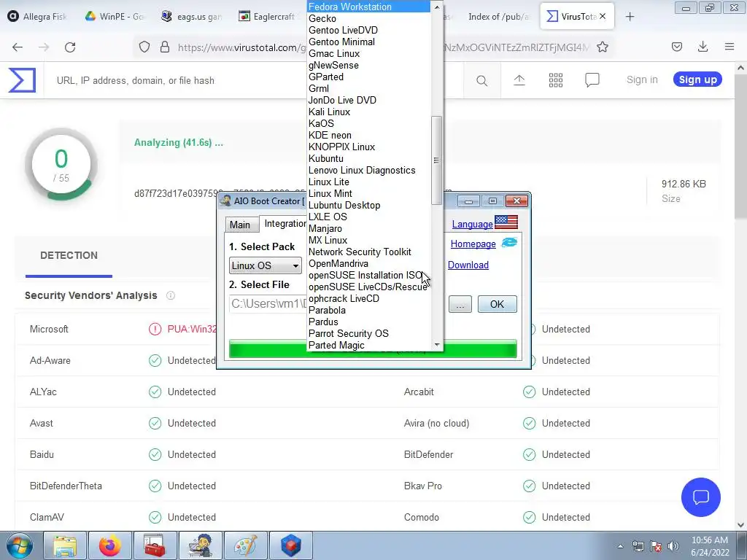Click the search magnifier icon on VirusTotal
This screenshot has height=560, width=747.
(x=481, y=80)
